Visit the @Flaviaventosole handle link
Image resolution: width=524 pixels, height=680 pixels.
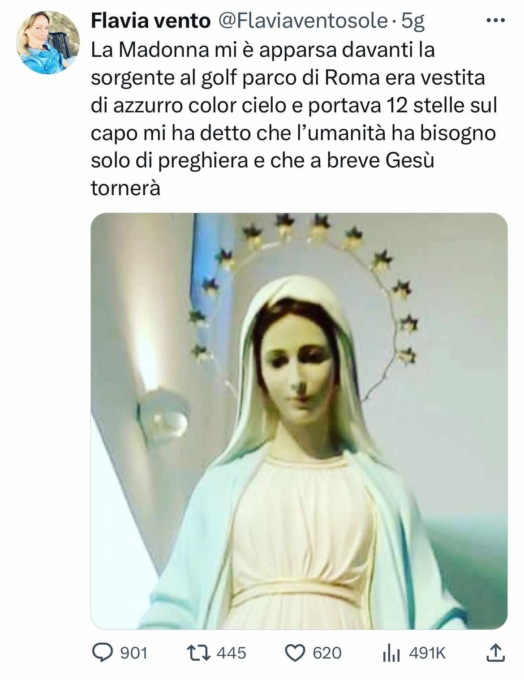302,21
